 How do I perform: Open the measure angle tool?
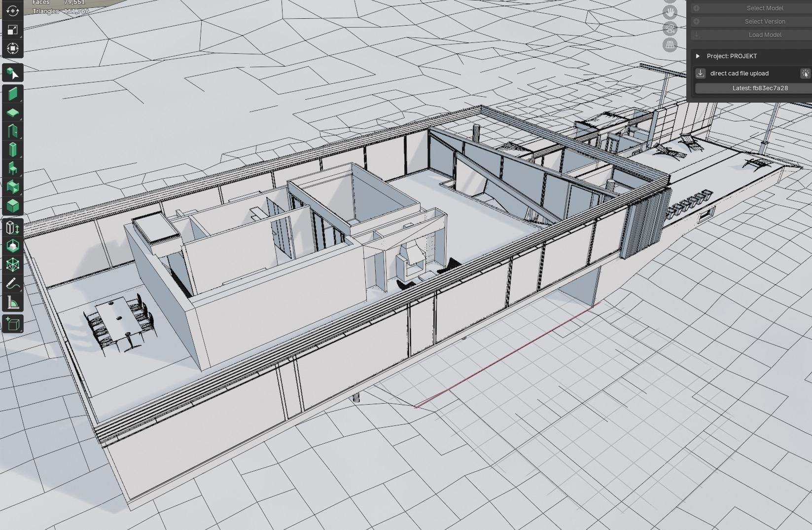pyautogui.click(x=13, y=302)
